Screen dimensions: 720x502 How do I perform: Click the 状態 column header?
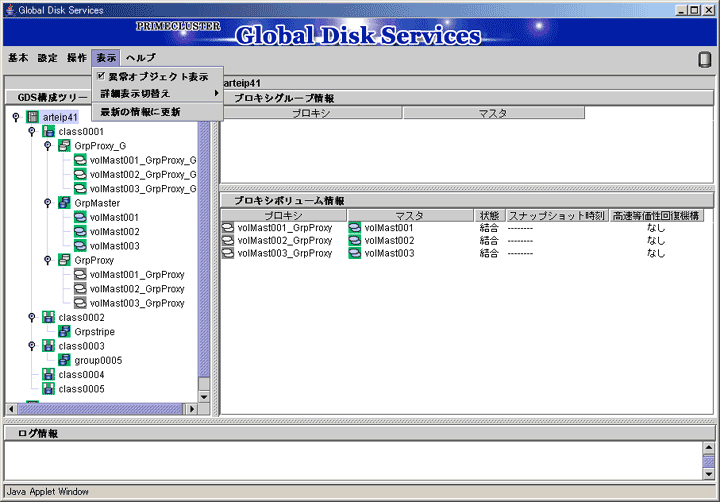pyautogui.click(x=489, y=215)
